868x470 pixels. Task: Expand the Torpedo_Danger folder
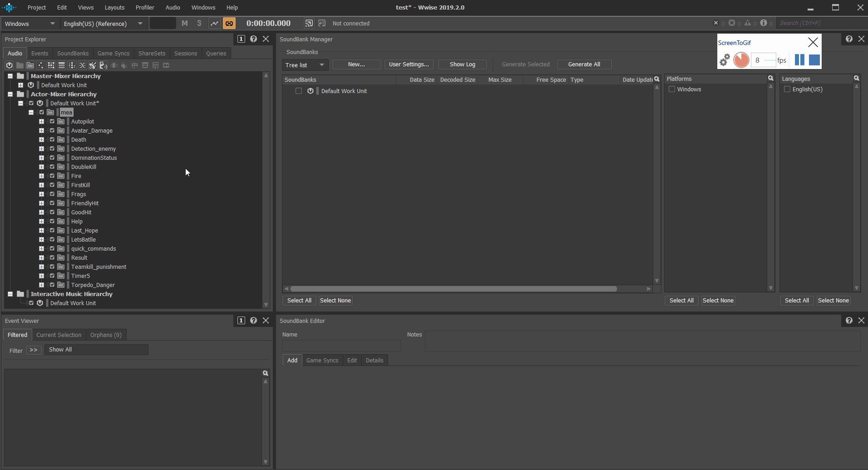(41, 285)
